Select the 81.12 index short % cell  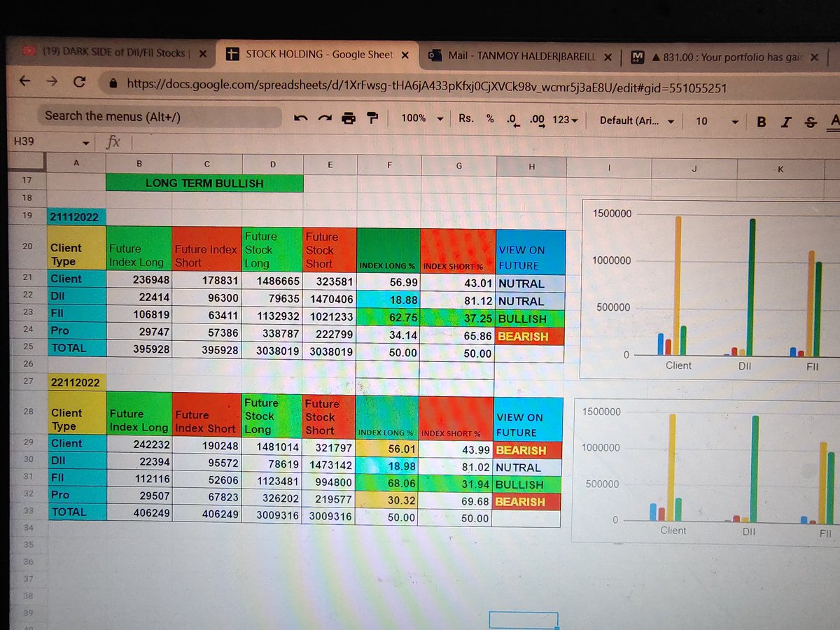coord(459,301)
